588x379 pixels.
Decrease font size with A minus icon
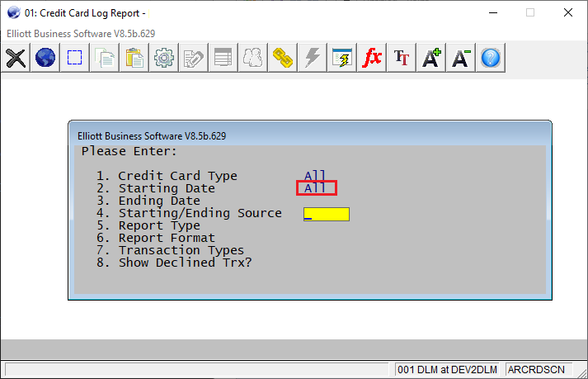tap(460, 58)
